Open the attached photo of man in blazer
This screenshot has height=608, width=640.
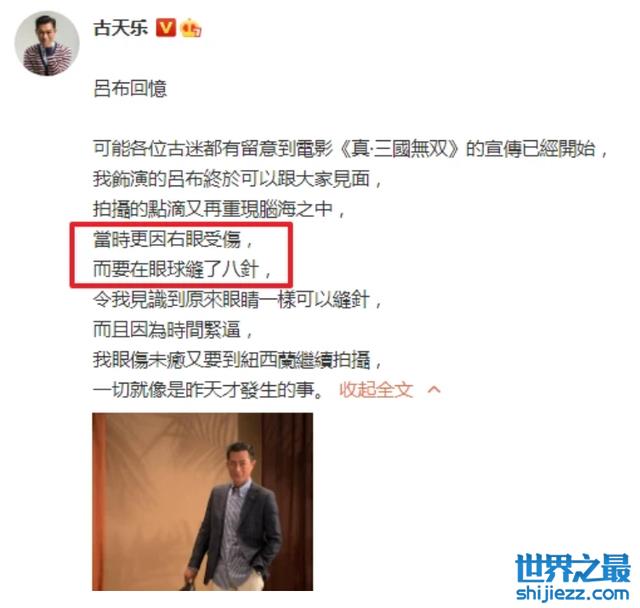[202, 501]
